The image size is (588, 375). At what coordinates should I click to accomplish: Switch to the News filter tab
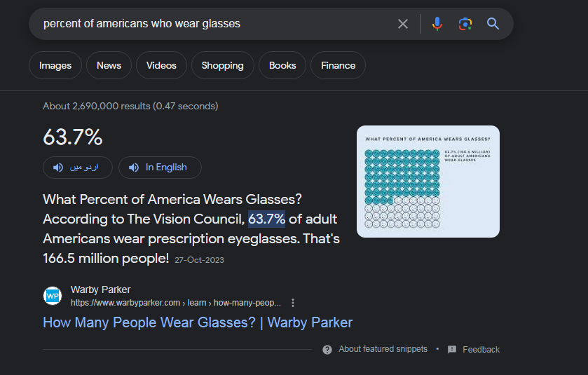click(x=109, y=65)
